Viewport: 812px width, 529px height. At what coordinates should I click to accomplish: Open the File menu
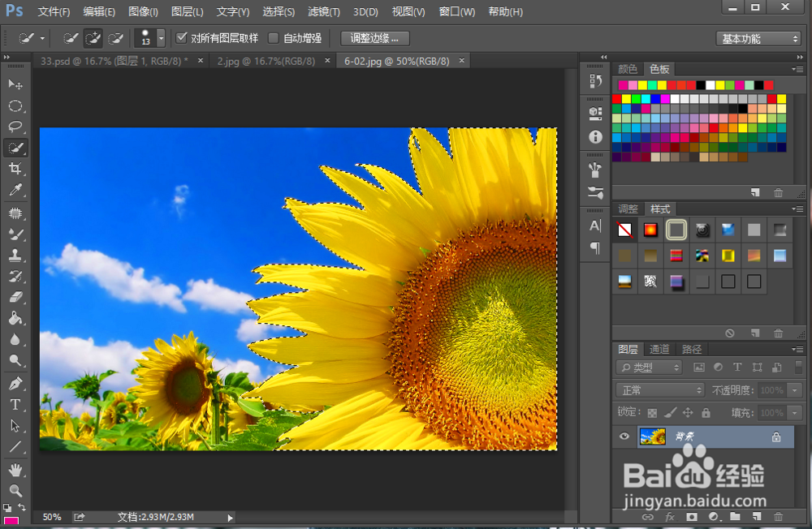pos(54,11)
